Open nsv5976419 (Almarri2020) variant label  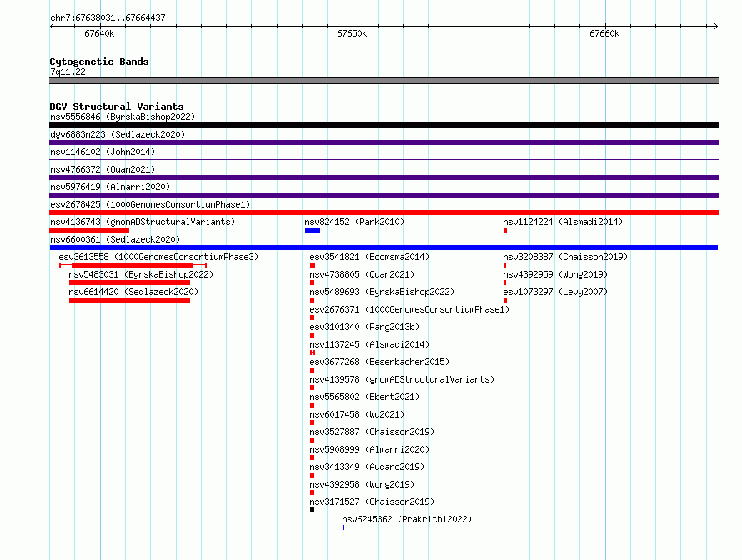(110, 187)
